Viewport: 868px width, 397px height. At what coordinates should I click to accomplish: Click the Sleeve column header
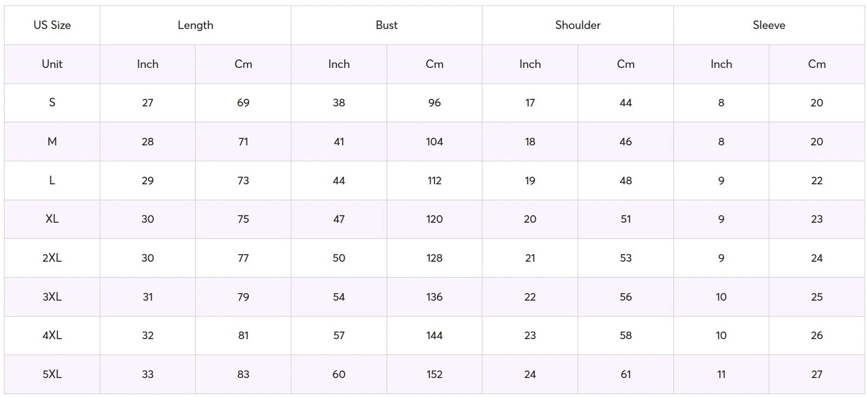coord(769,25)
